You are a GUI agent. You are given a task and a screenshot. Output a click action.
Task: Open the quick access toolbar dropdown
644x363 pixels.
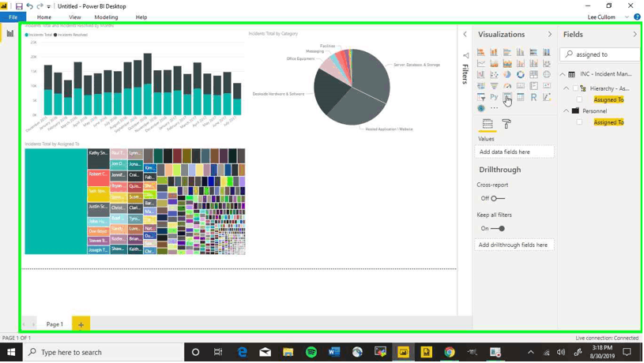pos(49,6)
